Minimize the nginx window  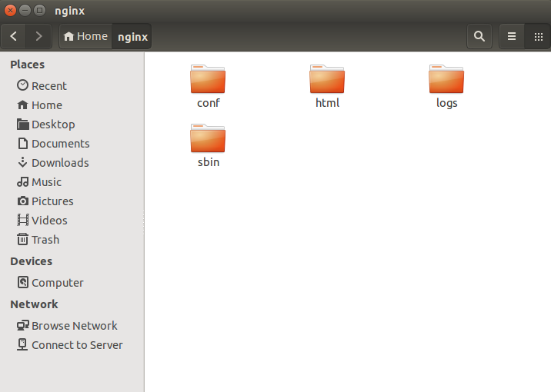click(x=25, y=11)
